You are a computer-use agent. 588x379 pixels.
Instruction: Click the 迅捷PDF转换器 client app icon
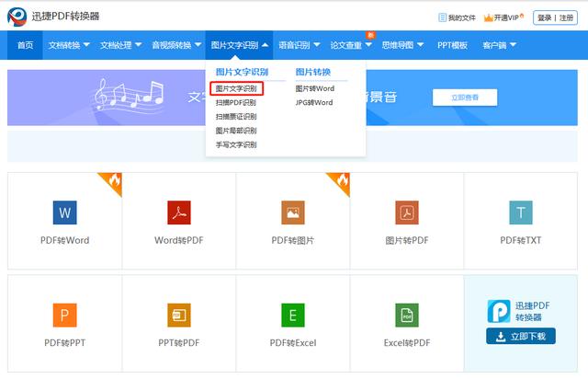click(x=499, y=311)
